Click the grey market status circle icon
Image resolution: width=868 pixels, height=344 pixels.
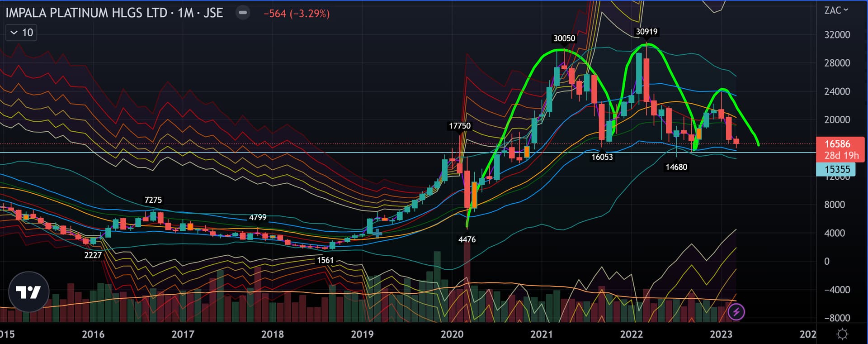tap(243, 13)
